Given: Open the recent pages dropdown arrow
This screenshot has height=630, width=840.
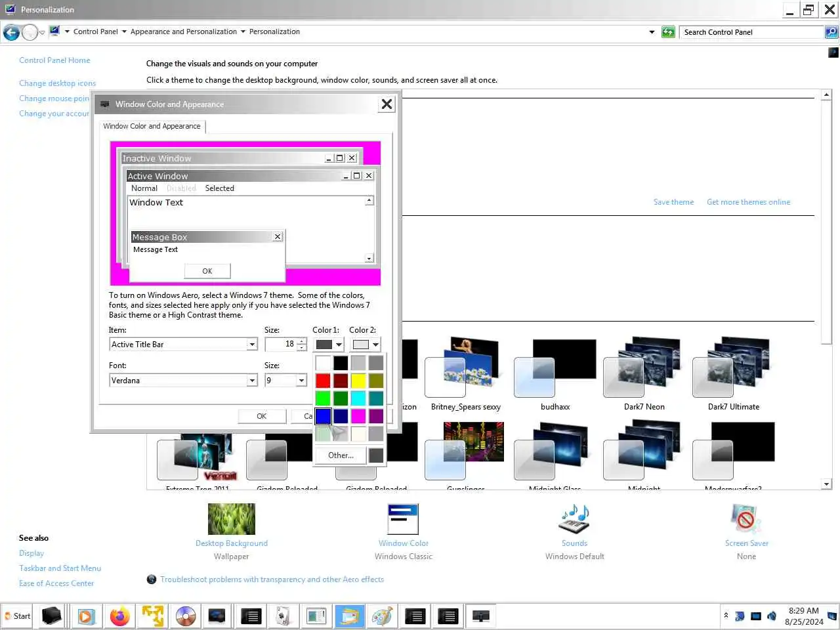Looking at the screenshot, I should click(43, 32).
